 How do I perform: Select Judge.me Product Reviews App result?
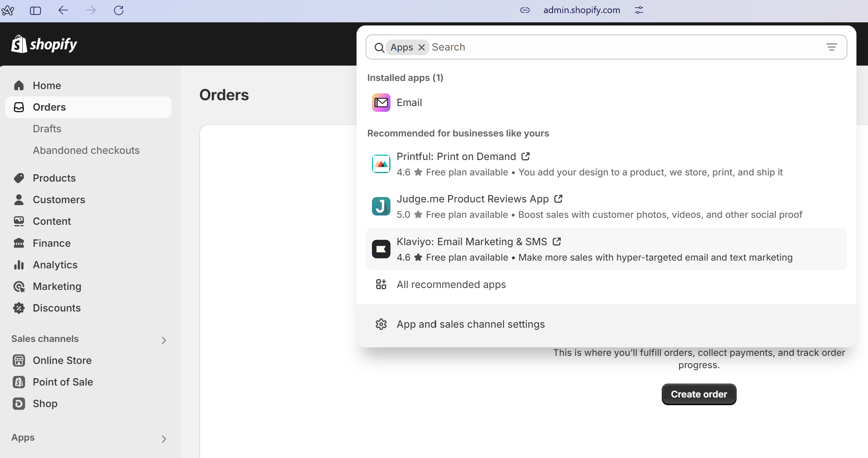tap(606, 206)
